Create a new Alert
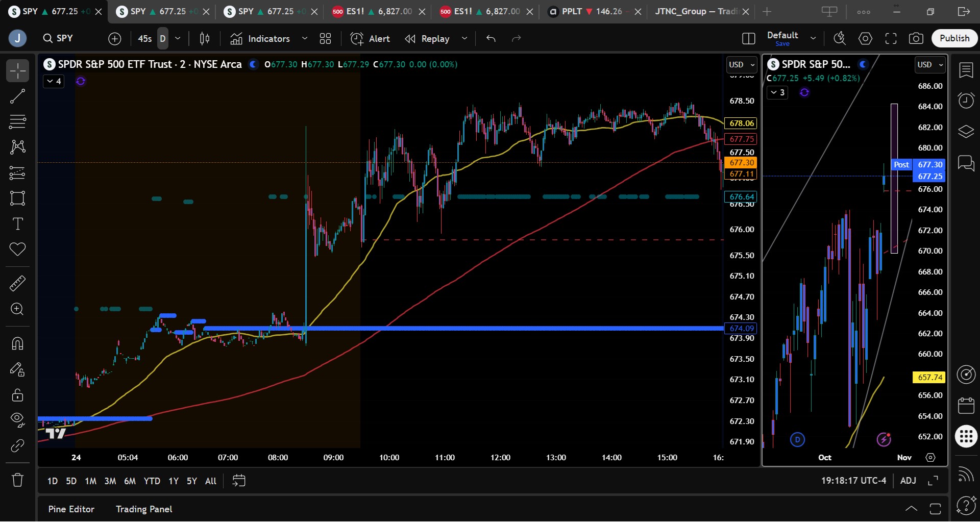 tap(370, 38)
